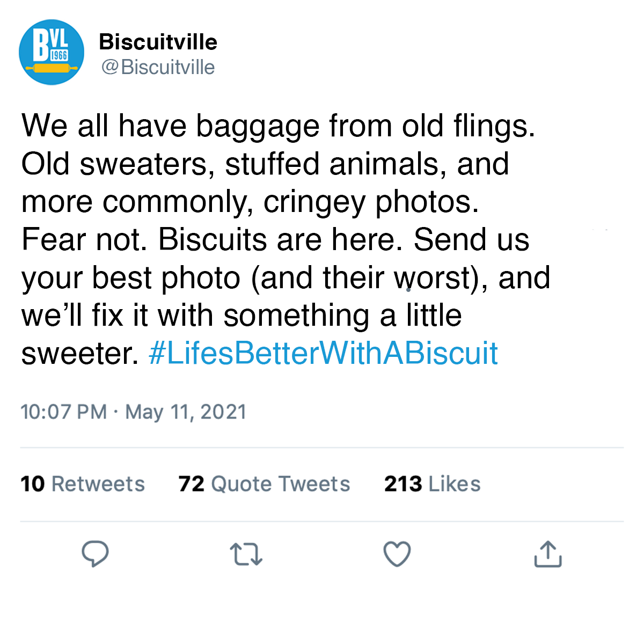Viewport: 644px width, 644px height.
Task: View the 72 Quote Tweets list
Action: point(264,484)
